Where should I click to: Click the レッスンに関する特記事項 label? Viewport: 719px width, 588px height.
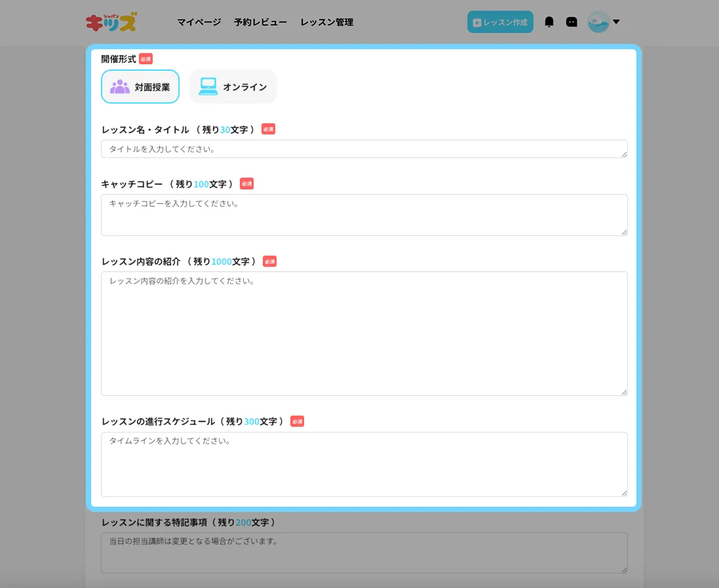[x=155, y=522]
